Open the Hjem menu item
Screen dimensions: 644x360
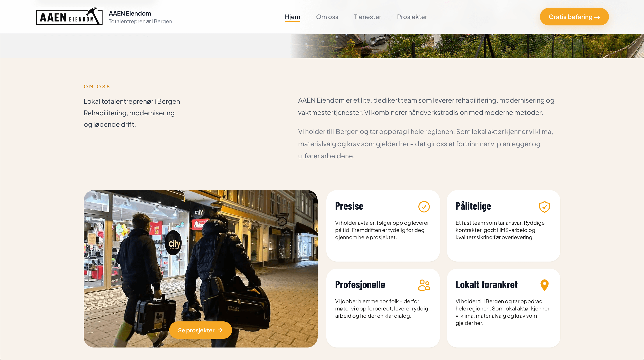pos(292,17)
